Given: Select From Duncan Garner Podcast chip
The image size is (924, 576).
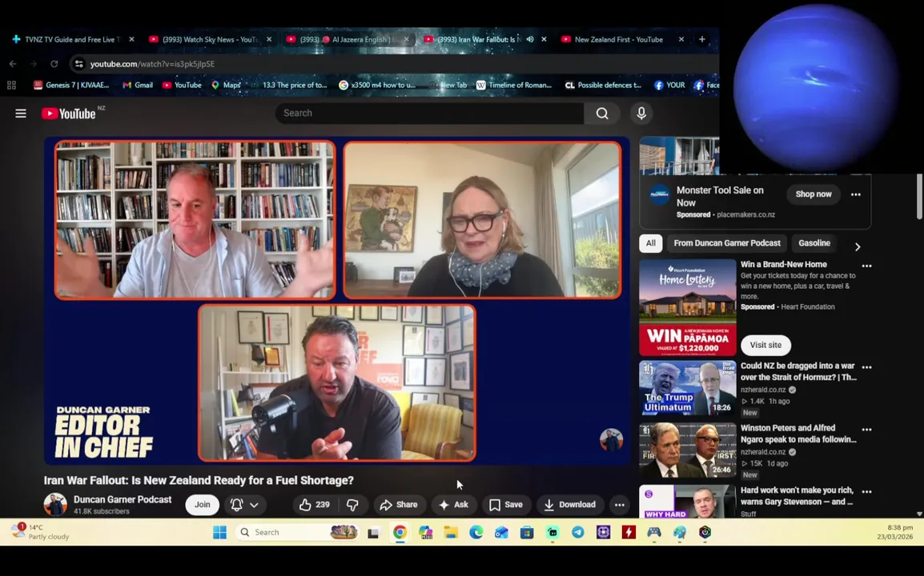Looking at the screenshot, I should (726, 243).
